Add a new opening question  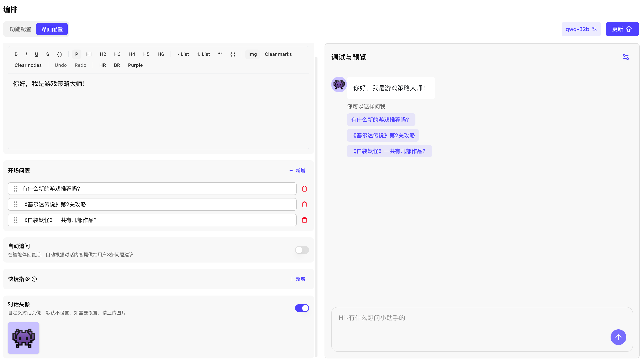297,171
